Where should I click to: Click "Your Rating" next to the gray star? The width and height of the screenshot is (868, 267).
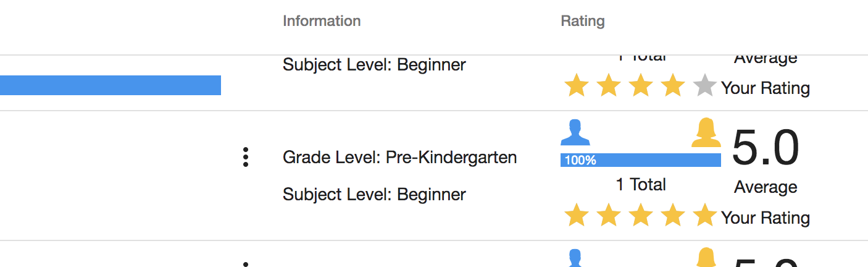(766, 88)
